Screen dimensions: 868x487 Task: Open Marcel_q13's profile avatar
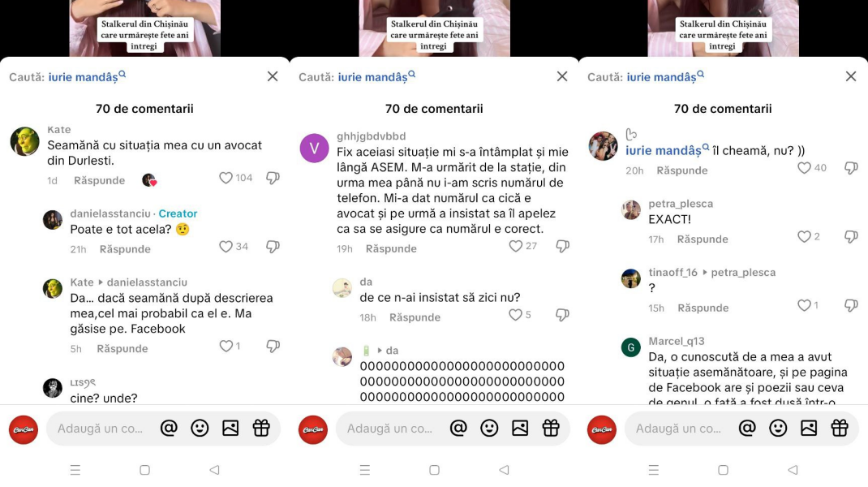(630, 347)
